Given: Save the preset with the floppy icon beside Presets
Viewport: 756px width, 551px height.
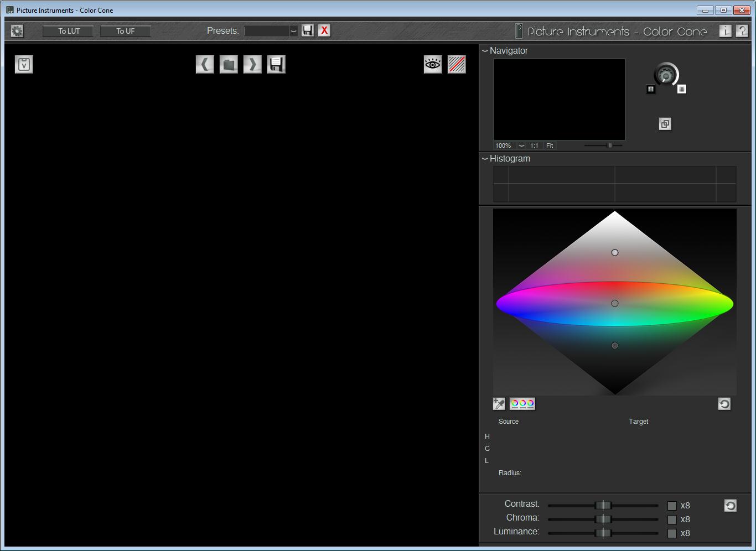Looking at the screenshot, I should 308,30.
